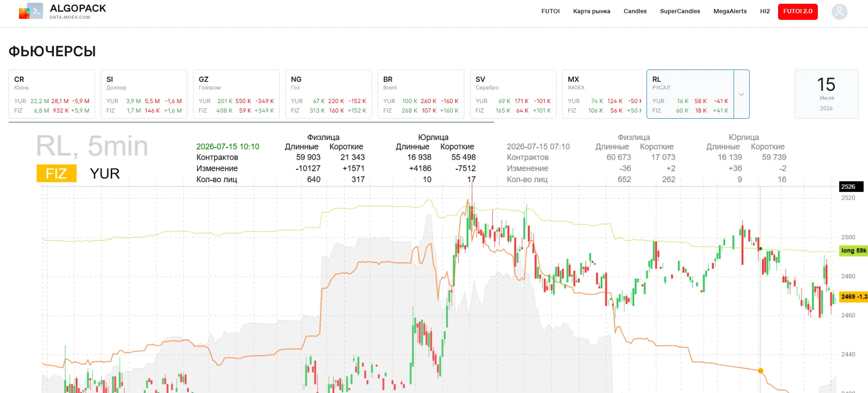868x393 pixels.
Task: Open the Candles section
Action: [x=635, y=11]
